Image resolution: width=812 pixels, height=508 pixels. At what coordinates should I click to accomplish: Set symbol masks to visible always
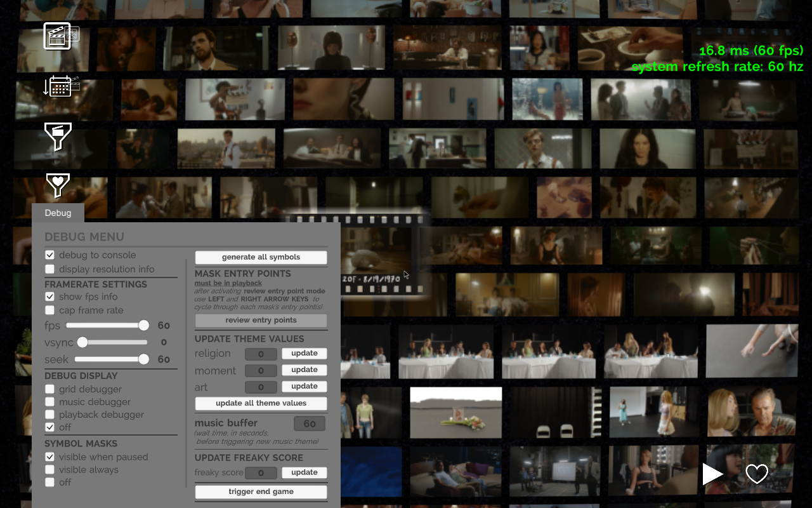49,470
